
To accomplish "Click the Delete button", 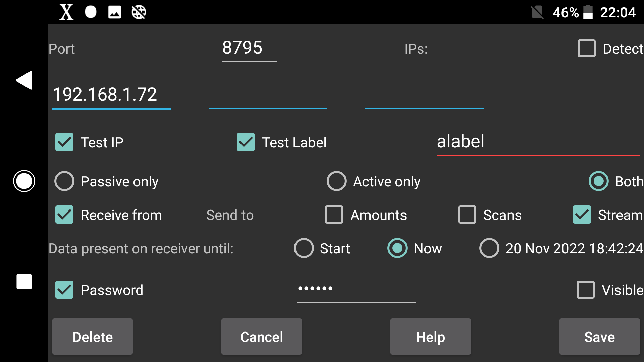I will 93,337.
